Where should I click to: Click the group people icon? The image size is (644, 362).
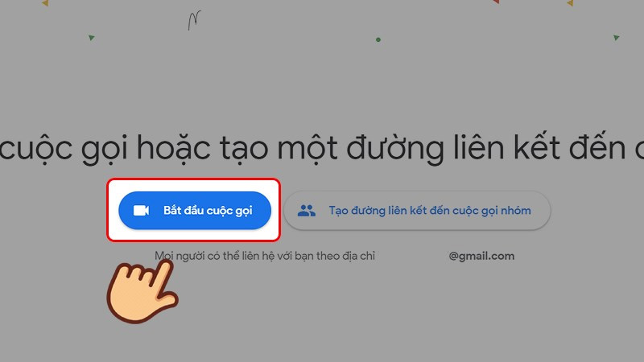tap(307, 211)
